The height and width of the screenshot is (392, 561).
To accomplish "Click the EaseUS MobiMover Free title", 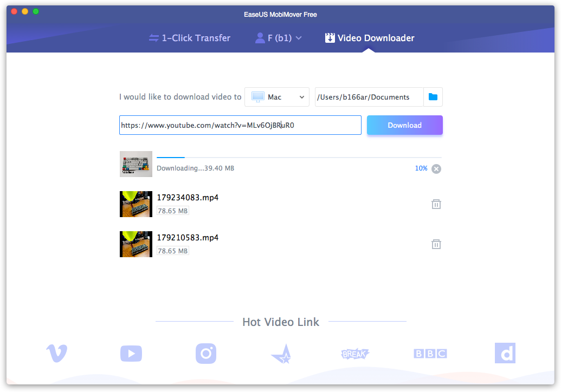I will click(281, 15).
